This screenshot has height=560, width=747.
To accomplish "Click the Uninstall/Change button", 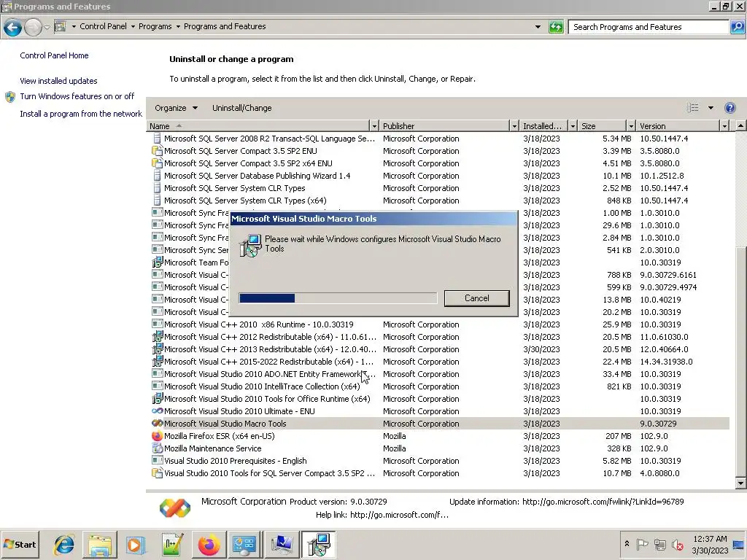I will tap(242, 108).
